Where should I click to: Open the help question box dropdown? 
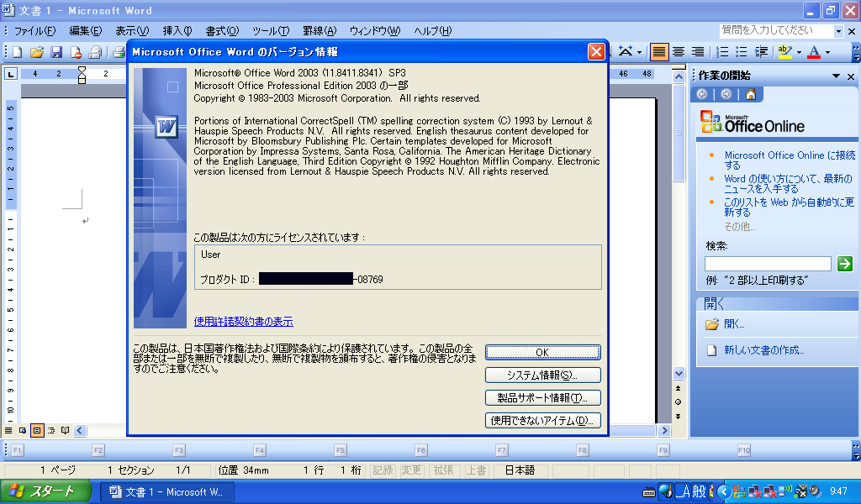point(838,31)
